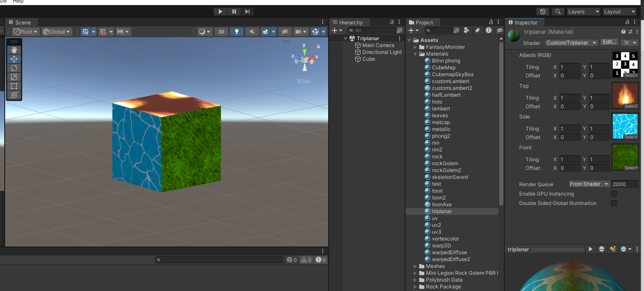
Task: Open the Scene camera settings dropdown
Action: (301, 32)
